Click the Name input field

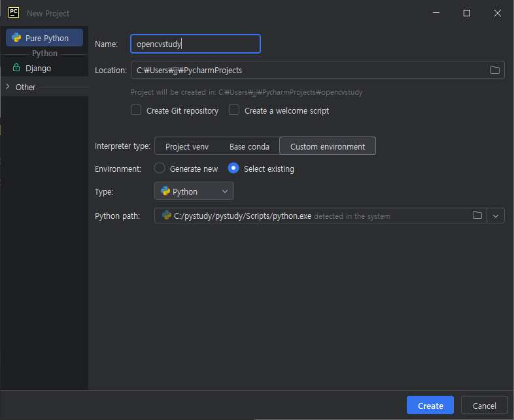coord(196,44)
